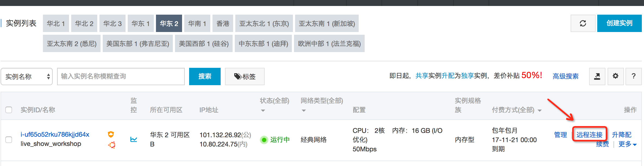Select the 香港 region tab
This screenshot has height=166, width=644.
pos(223,24)
